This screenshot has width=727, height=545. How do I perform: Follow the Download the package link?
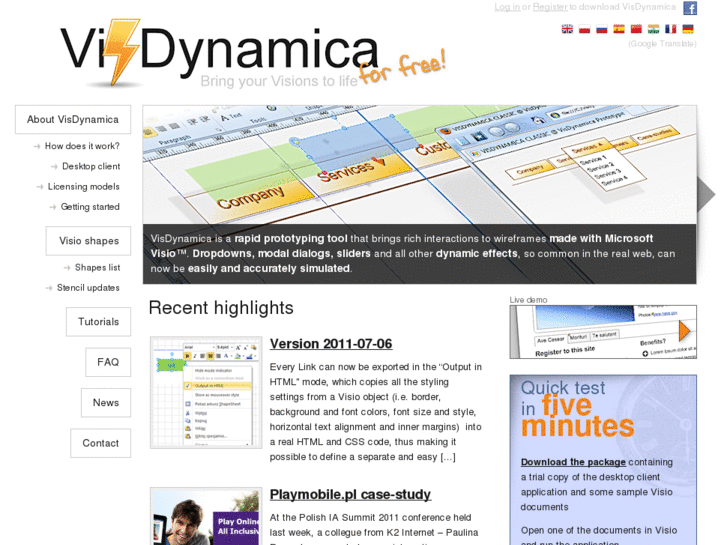pos(573,462)
